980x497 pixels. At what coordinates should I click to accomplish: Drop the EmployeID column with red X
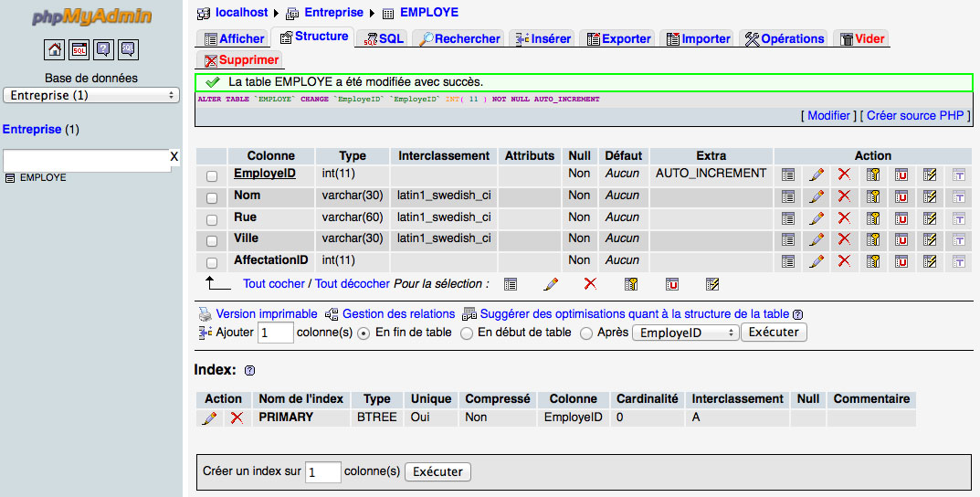pyautogui.click(x=845, y=174)
